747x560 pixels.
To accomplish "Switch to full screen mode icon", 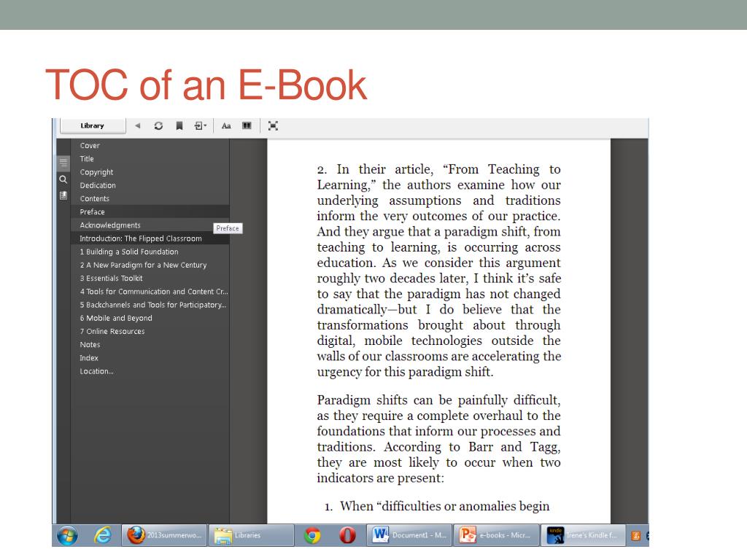I will coord(273,125).
